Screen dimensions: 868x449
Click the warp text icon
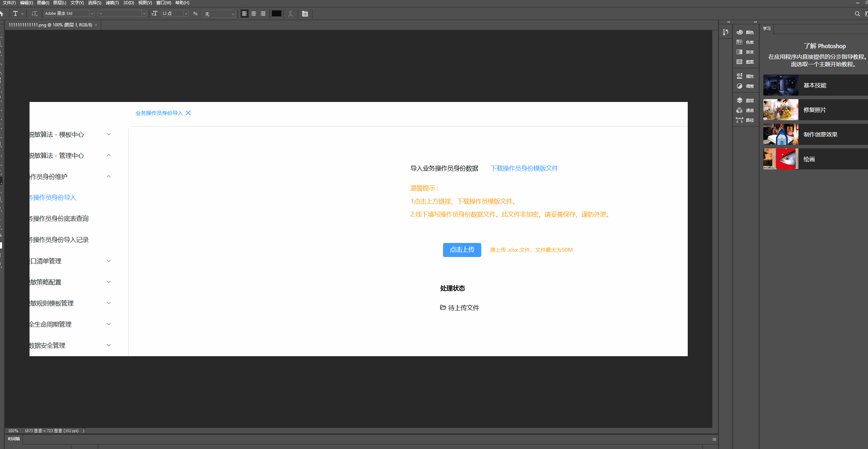pyautogui.click(x=291, y=14)
